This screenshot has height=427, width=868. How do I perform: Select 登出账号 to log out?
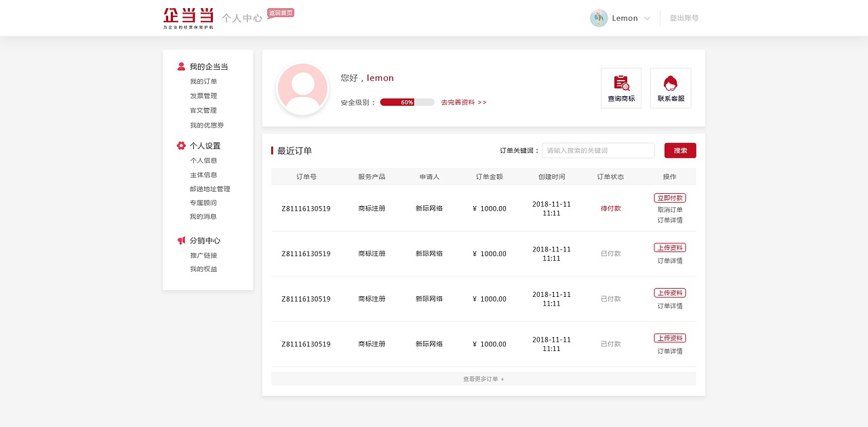click(x=684, y=18)
